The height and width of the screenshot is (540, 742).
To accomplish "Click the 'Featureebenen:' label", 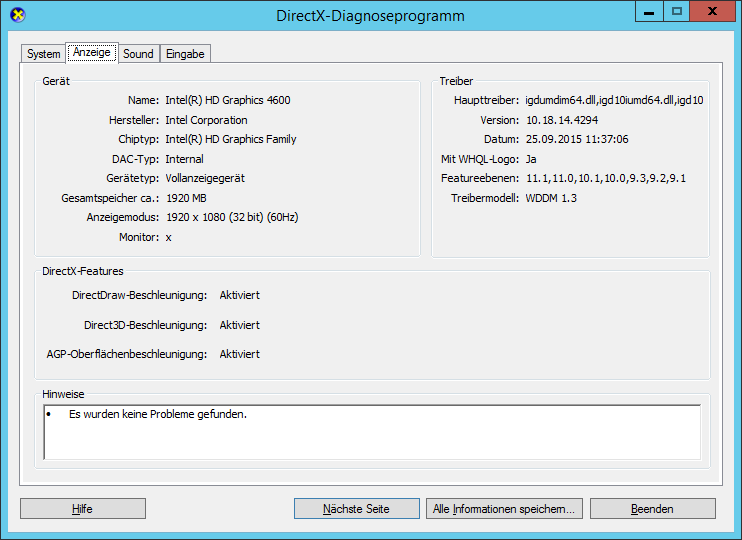I will (480, 178).
